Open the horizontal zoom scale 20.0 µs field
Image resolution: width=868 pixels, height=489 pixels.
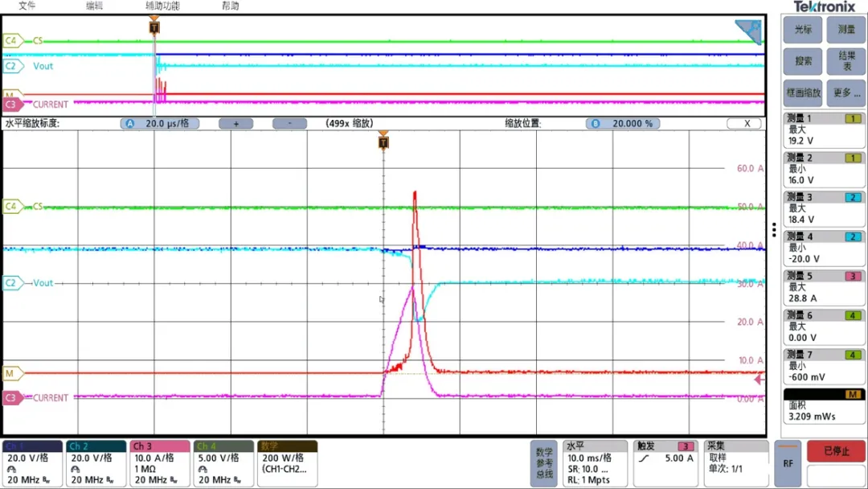coord(160,124)
